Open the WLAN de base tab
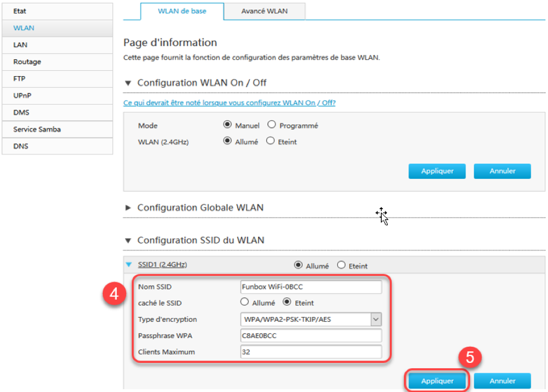Screen dimensions: 548x392 point(182,11)
